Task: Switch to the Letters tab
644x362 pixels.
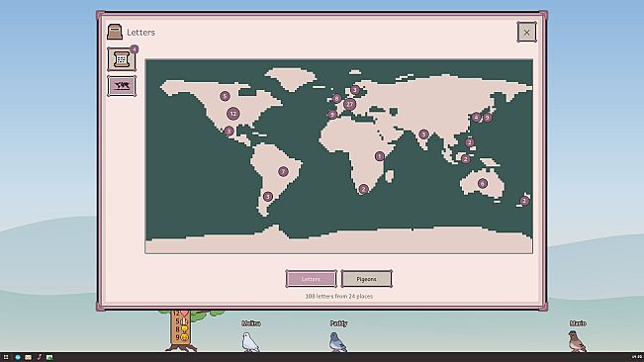Action: tap(311, 279)
